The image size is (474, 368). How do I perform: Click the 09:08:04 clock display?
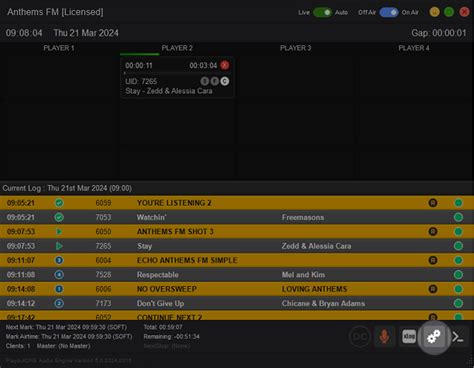pyautogui.click(x=24, y=33)
